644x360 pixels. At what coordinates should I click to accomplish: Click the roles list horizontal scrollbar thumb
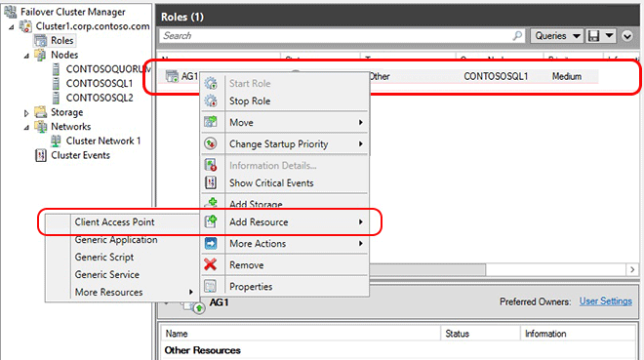point(427,269)
